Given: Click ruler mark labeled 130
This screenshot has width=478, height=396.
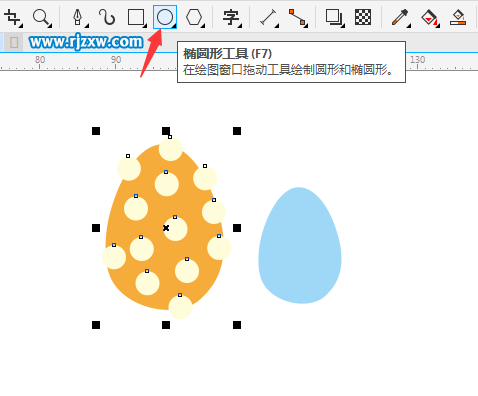Looking at the screenshot, I should click(x=417, y=60).
